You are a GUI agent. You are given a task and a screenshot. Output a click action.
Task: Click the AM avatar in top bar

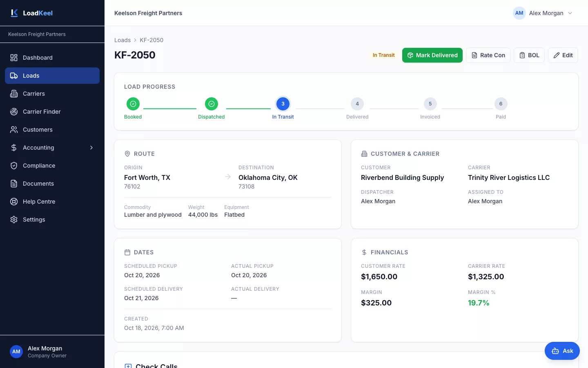coord(519,13)
